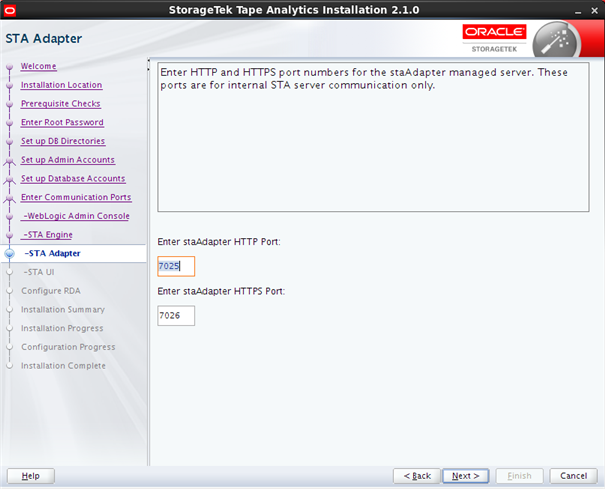The width and height of the screenshot is (605, 489).
Task: Click the Configuration Progress step label
Action: pyautogui.click(x=68, y=347)
